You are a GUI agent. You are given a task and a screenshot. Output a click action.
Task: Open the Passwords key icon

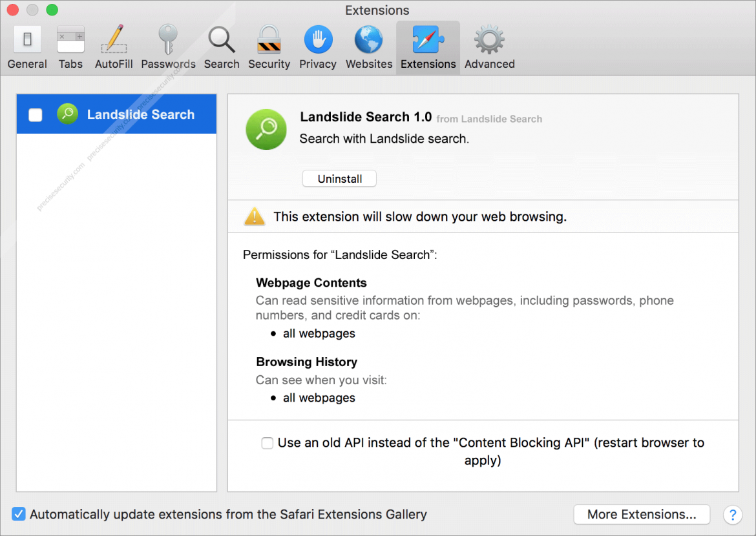pos(168,47)
